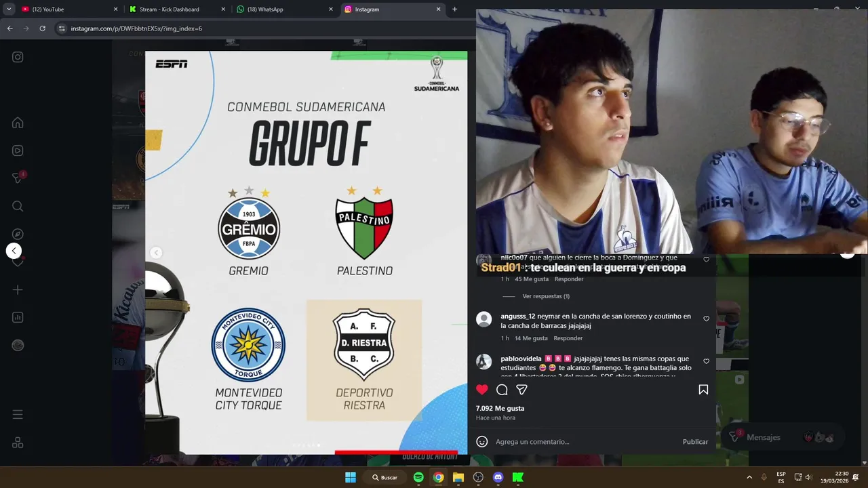Open Kick app from the taskbar
Viewport: 868px width, 488px height.
(518, 477)
